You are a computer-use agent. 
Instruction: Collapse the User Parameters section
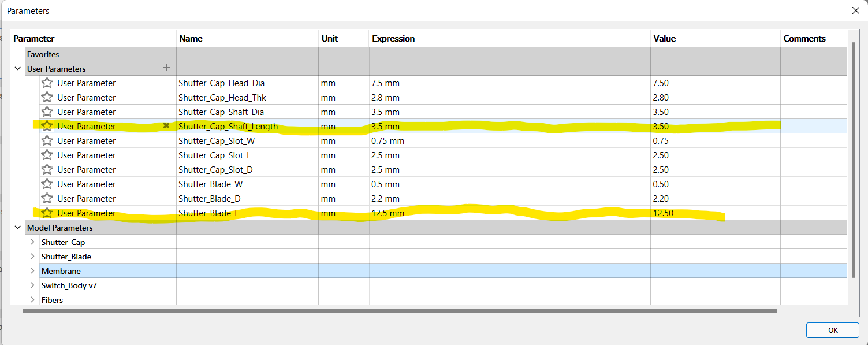click(18, 69)
